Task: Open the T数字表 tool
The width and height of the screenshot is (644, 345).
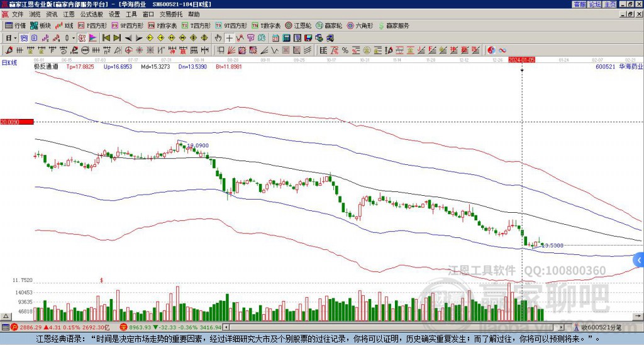Action: click(x=266, y=25)
